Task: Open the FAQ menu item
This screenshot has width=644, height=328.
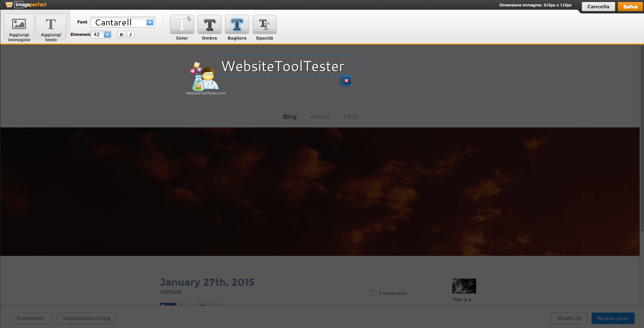Action: 350,117
